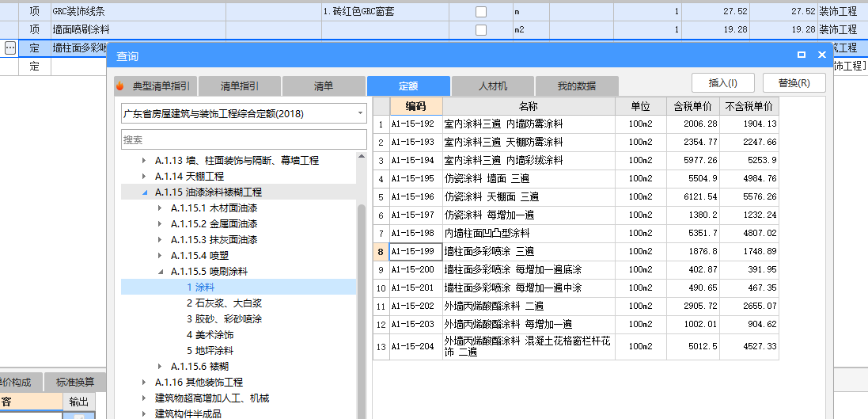Toggle checkbox in 墙面喷刷涂料 row

click(x=481, y=30)
